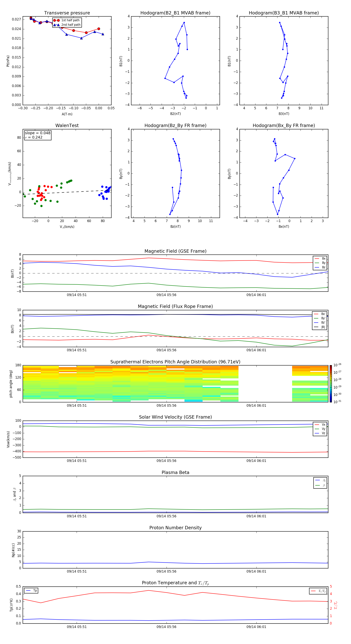Select the '|B|' entry in Flux Rope legend
This screenshot has height=644, width=351.
[x=320, y=327]
